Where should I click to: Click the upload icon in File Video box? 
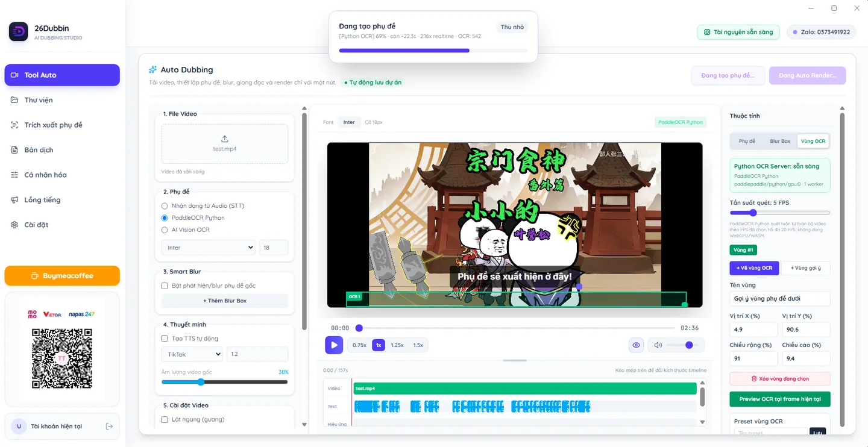pos(225,139)
